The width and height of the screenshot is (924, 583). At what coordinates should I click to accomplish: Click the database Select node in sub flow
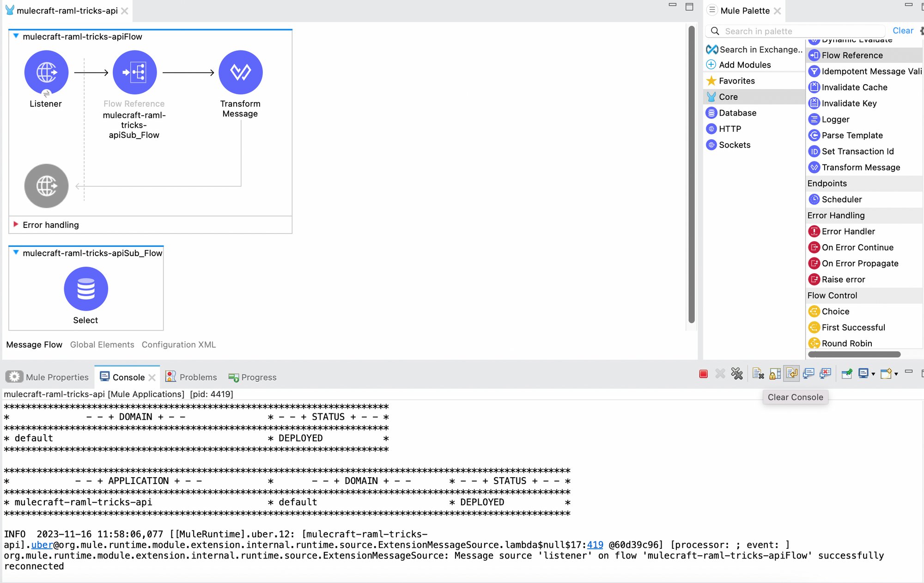[86, 289]
